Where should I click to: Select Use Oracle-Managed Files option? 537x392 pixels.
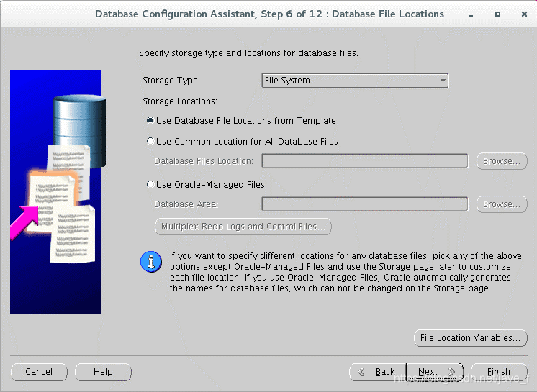click(205, 184)
